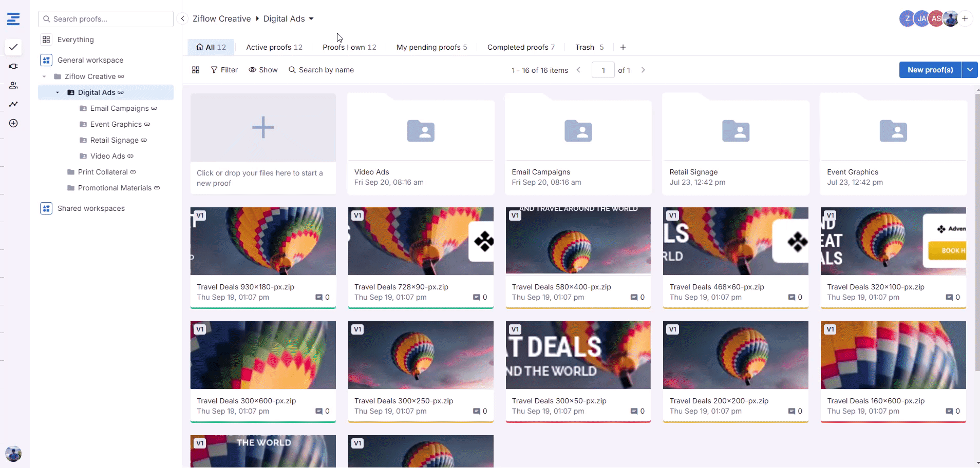Collapse the sidebar with the chevron button
Viewport: 980px width, 468px height.
[x=182, y=18]
